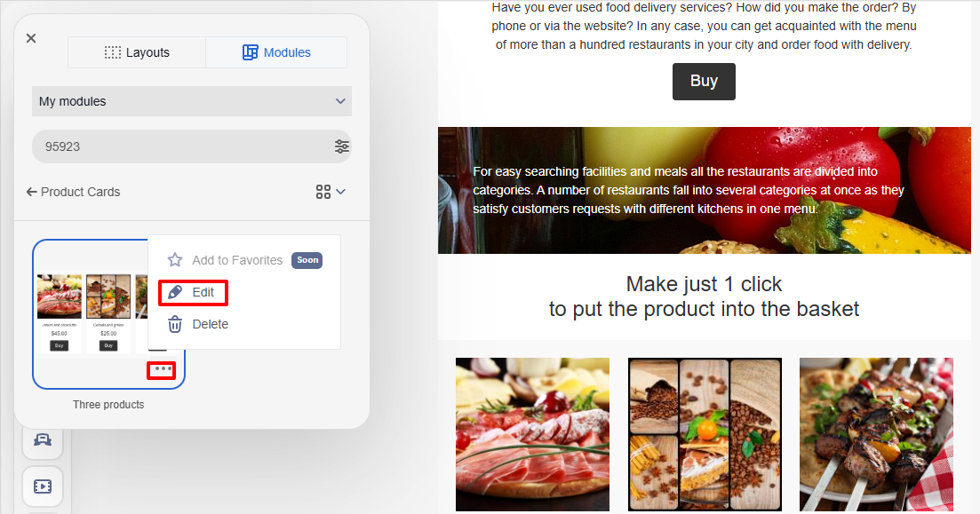Screen dimensions: 980x514
Task: Select the vegetables banner image
Action: click(x=705, y=191)
